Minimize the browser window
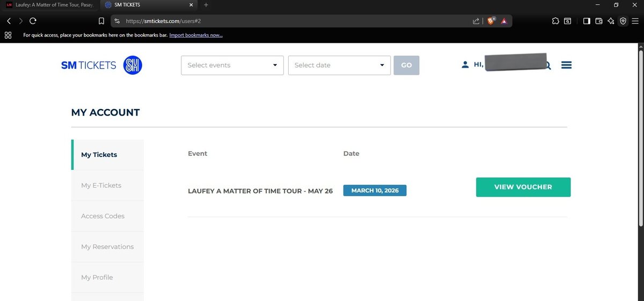Screen dimensions: 644x301 (598, 5)
